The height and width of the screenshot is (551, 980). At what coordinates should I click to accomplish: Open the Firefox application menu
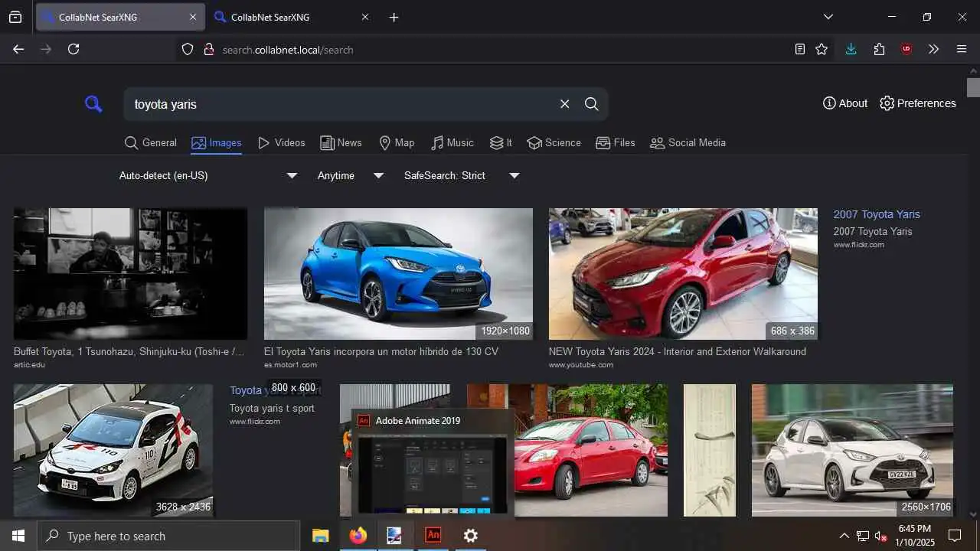coord(962,49)
